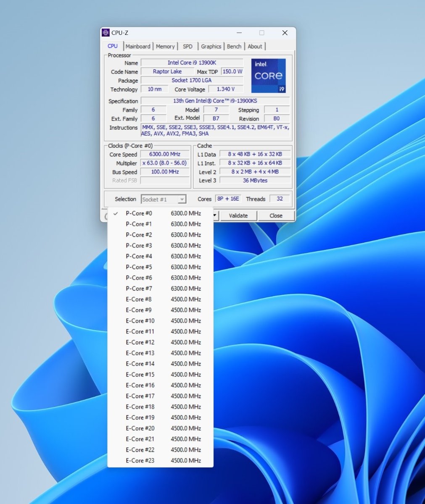Click the Max TDP value '150.0 W'
The image size is (425, 504).
click(x=232, y=71)
